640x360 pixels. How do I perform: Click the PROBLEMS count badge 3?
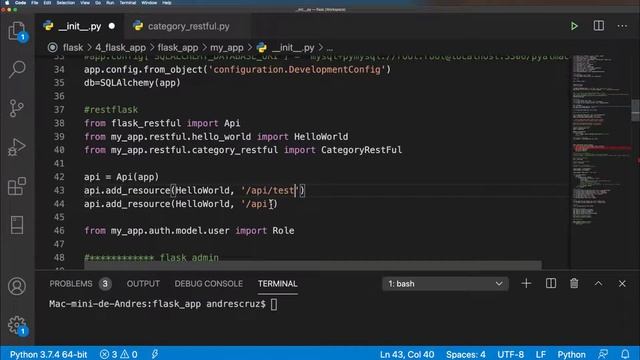click(x=105, y=284)
